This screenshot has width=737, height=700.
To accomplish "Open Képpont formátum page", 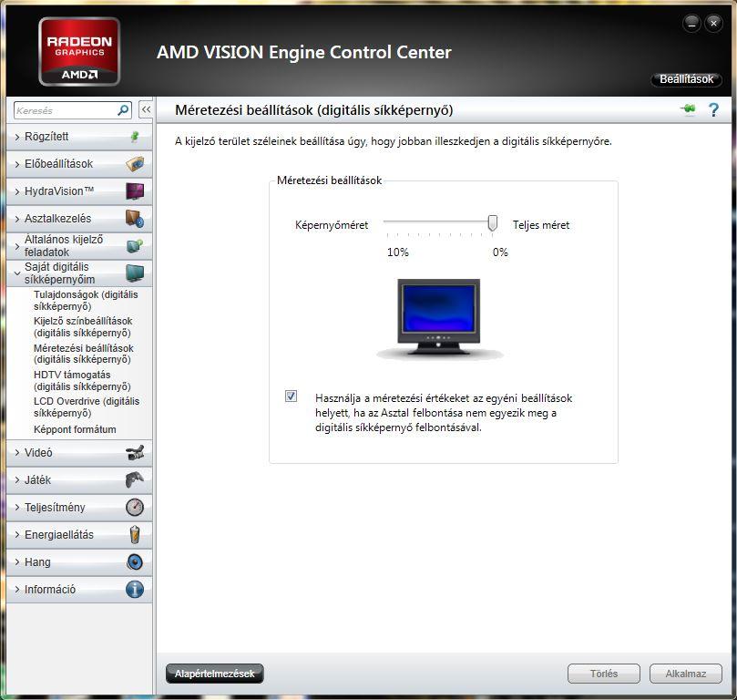I will pos(75,429).
